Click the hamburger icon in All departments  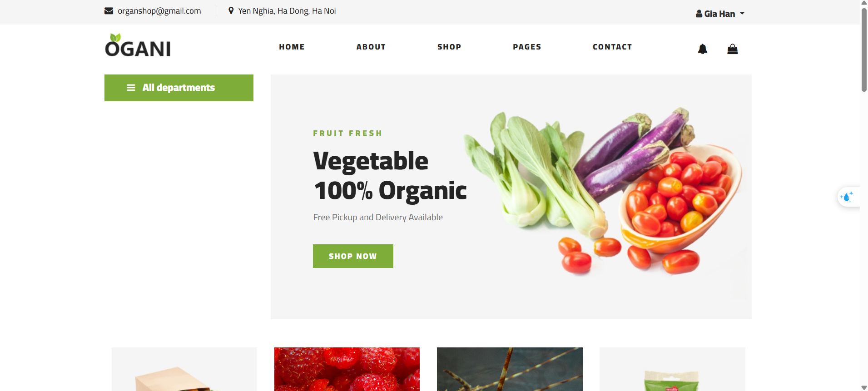point(131,88)
